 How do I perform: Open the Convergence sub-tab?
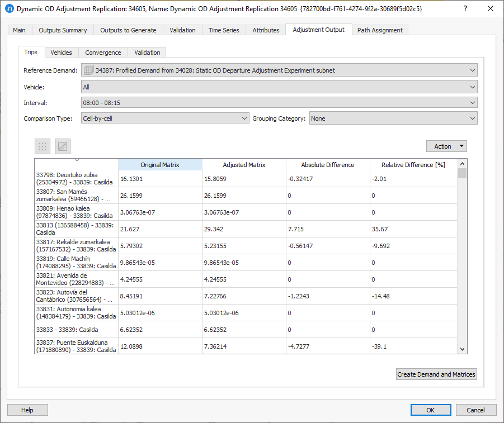tap(103, 53)
